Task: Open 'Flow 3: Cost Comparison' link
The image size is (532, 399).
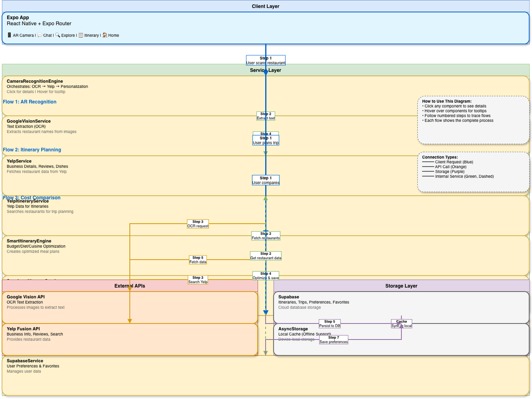Action: coord(31,197)
